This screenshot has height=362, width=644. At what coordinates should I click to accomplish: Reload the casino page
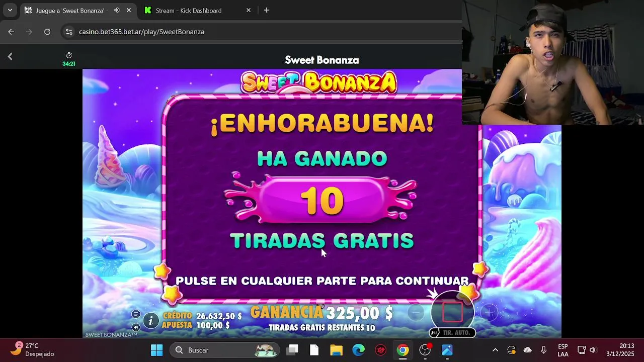coord(47,32)
